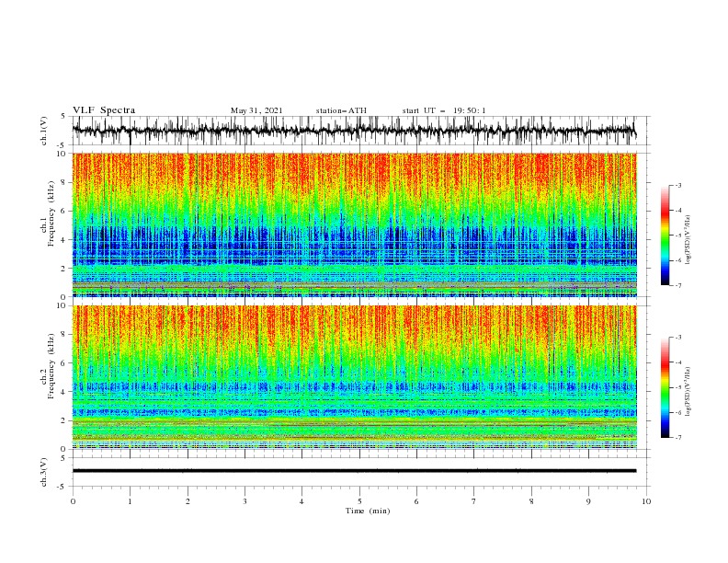Click time axis tick label "5"
Screen dimensions: 728x563
coord(359,501)
